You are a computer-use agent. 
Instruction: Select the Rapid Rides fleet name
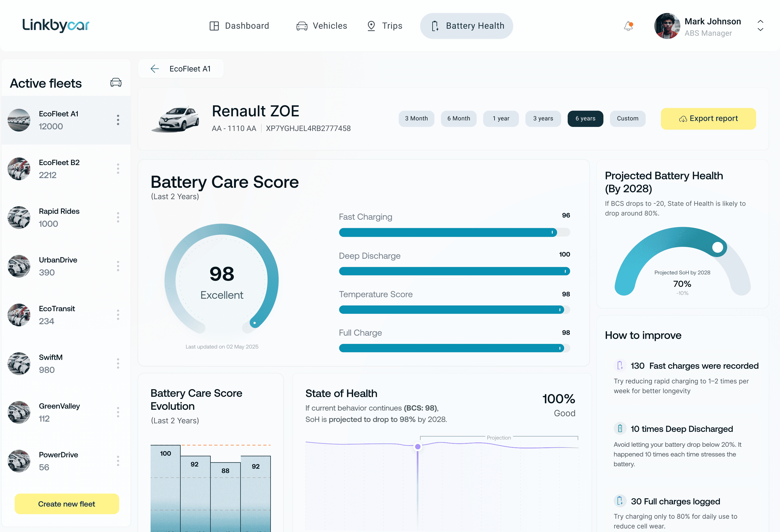pyautogui.click(x=59, y=211)
